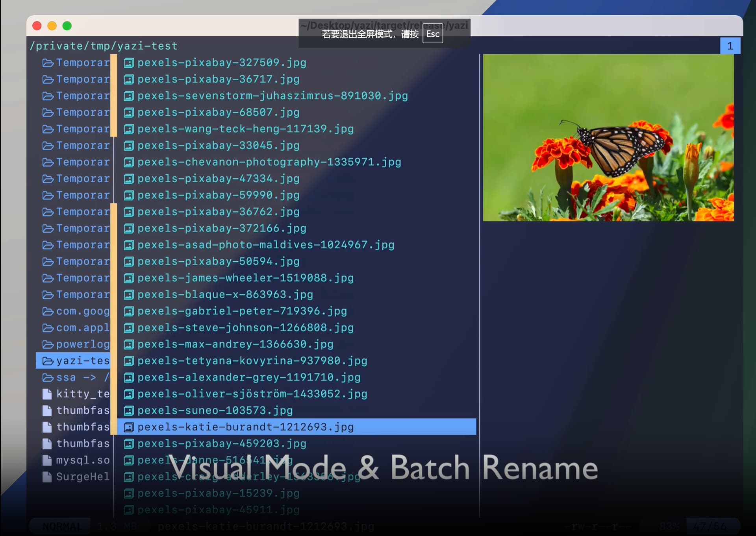Click the image icon of pexels-suneo-103573.jpg
Image resolution: width=756 pixels, height=536 pixels.
point(129,411)
